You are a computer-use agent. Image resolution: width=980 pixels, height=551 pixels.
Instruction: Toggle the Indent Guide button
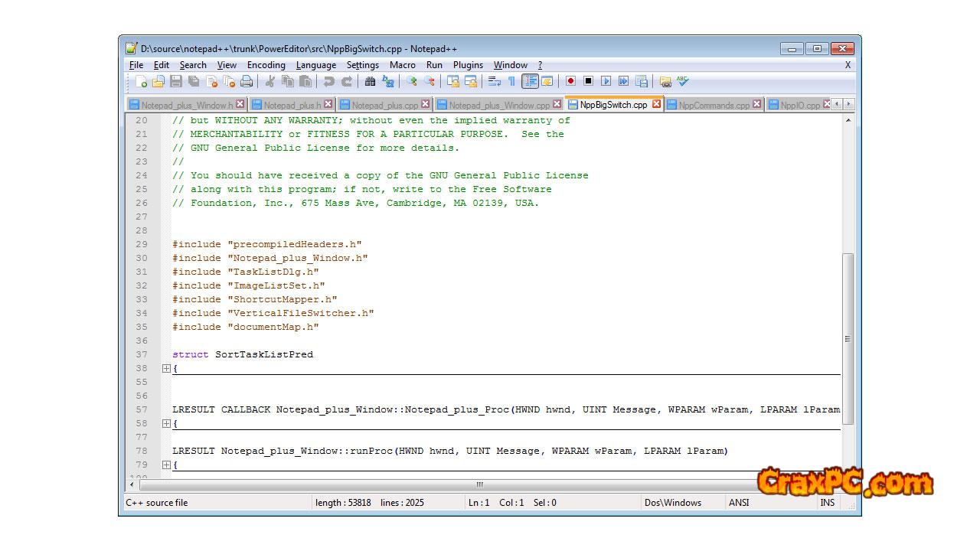click(530, 81)
